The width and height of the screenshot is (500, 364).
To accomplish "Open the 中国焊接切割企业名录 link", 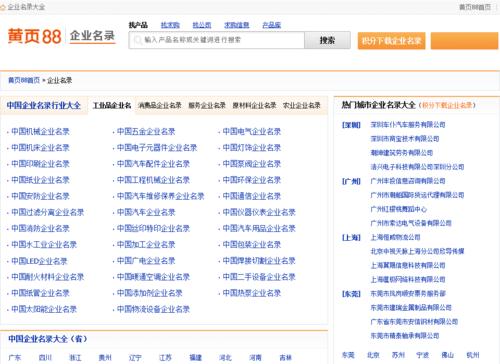I will (x=259, y=261).
